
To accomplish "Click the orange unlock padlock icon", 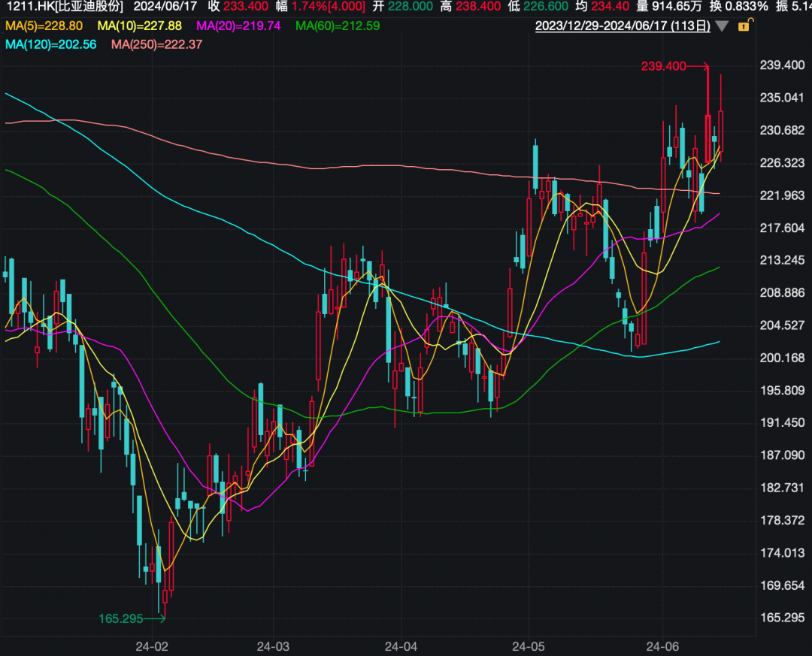I will pos(745,25).
